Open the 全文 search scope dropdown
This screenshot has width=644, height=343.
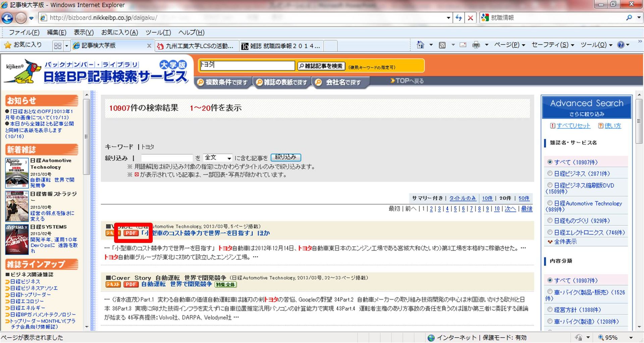218,158
